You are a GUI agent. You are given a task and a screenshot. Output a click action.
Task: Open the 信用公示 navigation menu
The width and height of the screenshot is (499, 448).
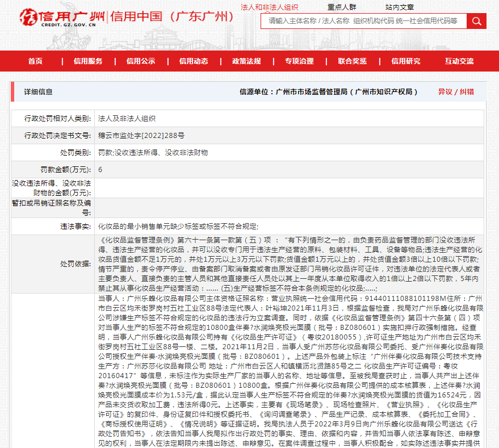pos(141,61)
